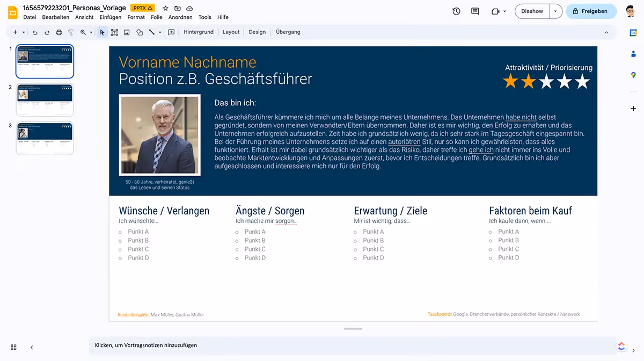Viewport: 644px width, 361px height.
Task: Open the new slide dropdown arrow
Action: click(23, 32)
